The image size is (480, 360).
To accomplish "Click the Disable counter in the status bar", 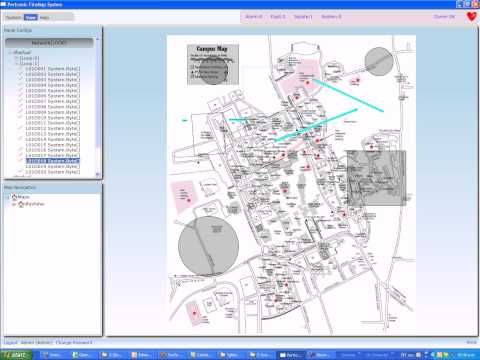I will [303, 17].
